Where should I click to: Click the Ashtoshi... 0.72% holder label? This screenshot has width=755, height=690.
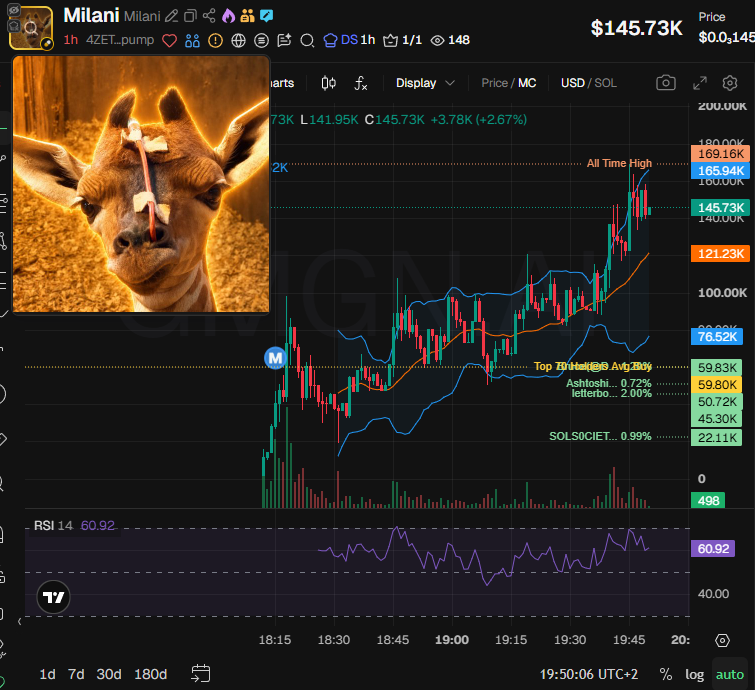point(609,383)
